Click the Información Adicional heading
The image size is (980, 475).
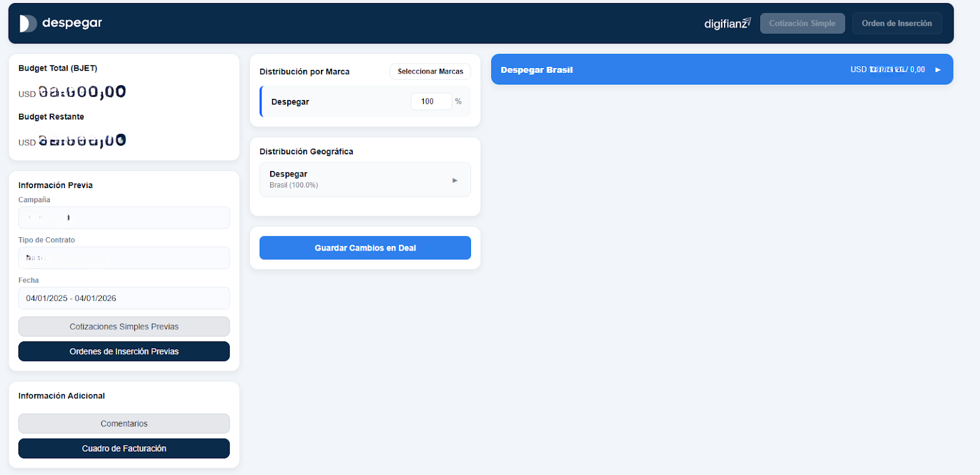(61, 396)
